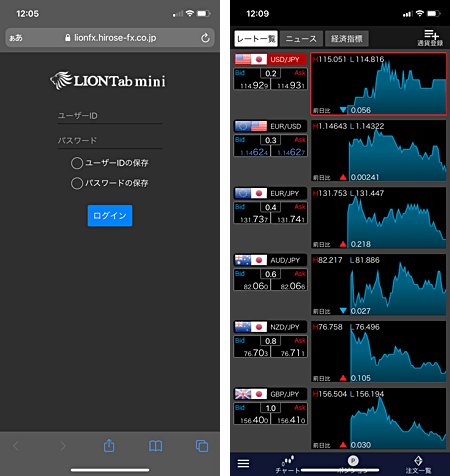Switch to the 経済指標 tab

pos(347,39)
